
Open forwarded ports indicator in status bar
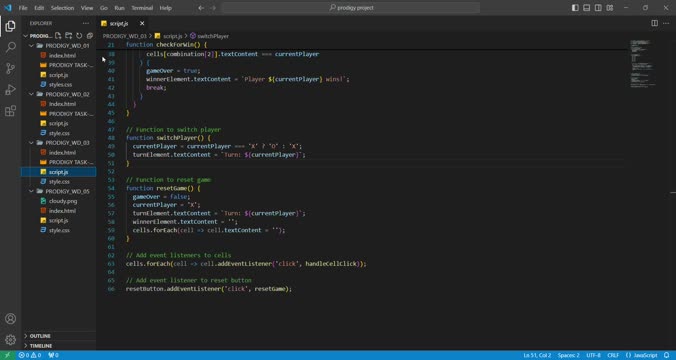tap(53, 355)
